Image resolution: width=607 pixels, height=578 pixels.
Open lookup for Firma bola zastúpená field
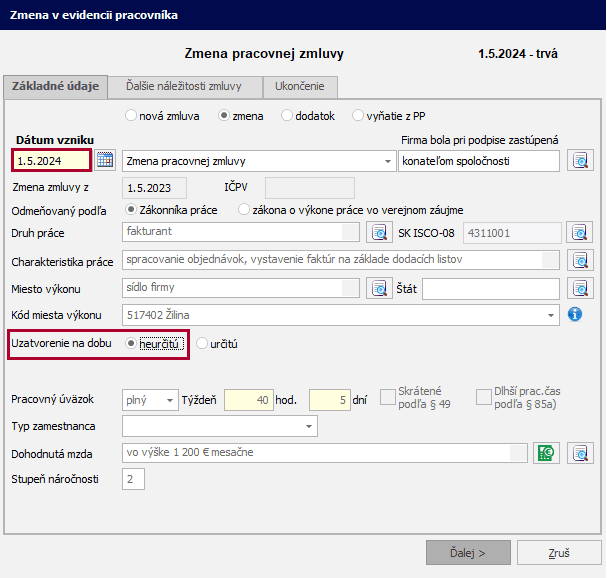pos(580,160)
